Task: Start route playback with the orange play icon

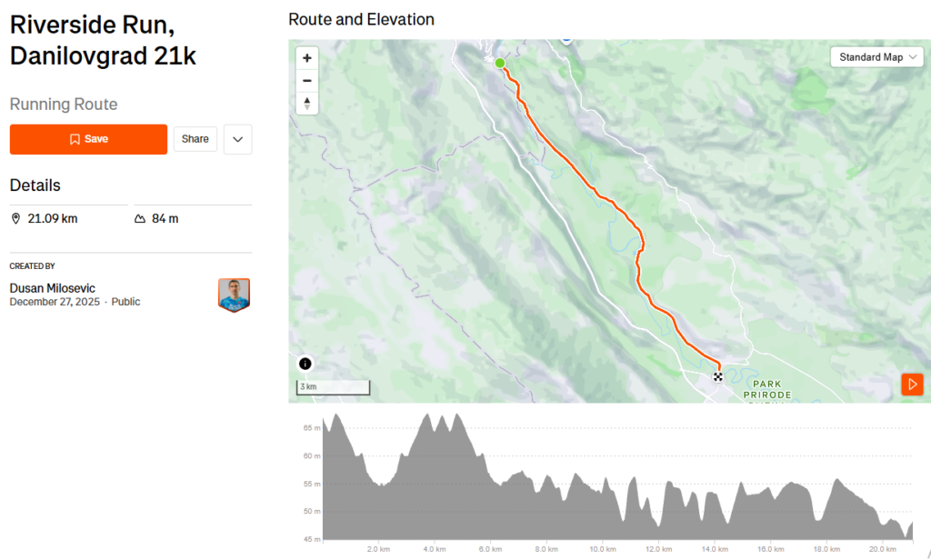Action: click(912, 384)
